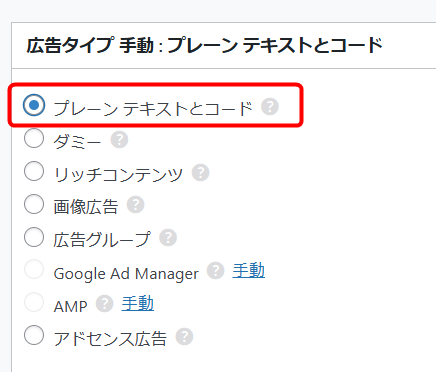Choose the ダミー radio option

[34, 138]
